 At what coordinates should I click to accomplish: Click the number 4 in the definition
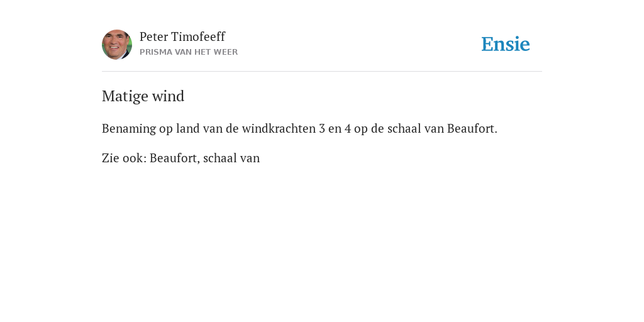point(348,129)
